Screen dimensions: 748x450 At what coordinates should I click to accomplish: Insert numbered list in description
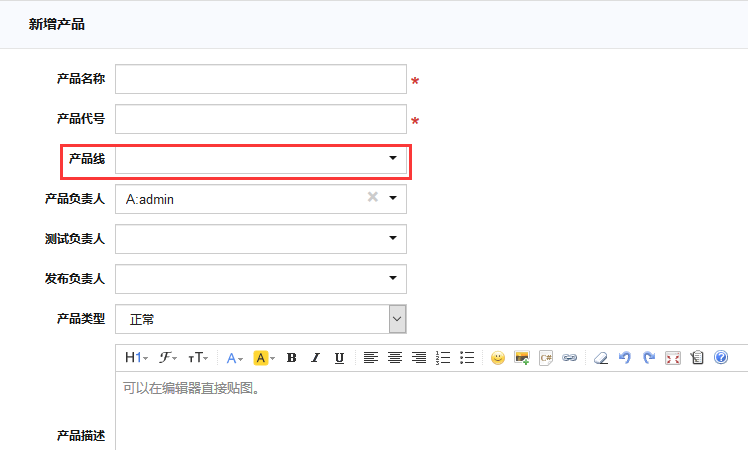tap(444, 358)
